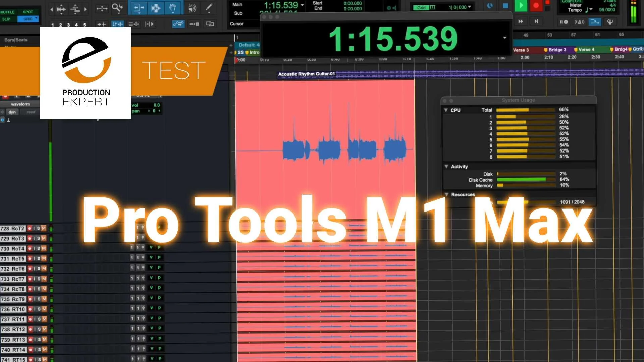
Task: Toggle the metronome click icon
Action: [580, 22]
